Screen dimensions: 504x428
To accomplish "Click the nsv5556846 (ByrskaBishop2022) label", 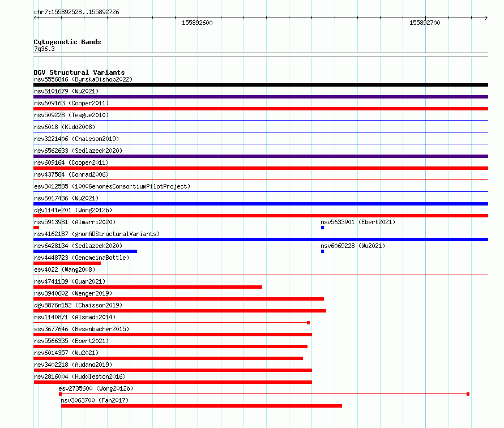I will coord(83,79).
